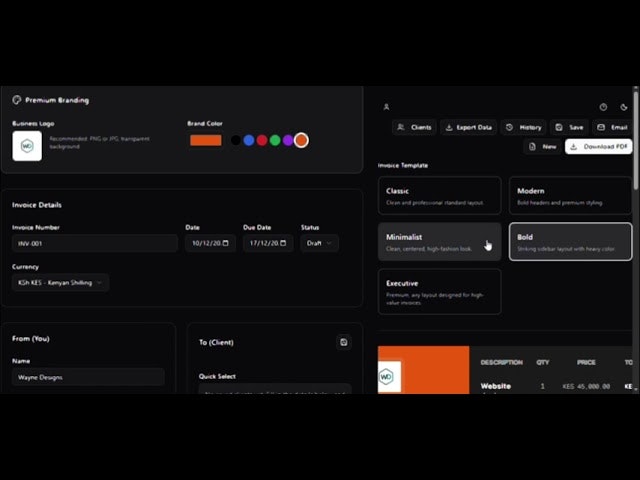The width and height of the screenshot is (640, 480).
Task: Select the orange brand color
Action: (x=301, y=140)
